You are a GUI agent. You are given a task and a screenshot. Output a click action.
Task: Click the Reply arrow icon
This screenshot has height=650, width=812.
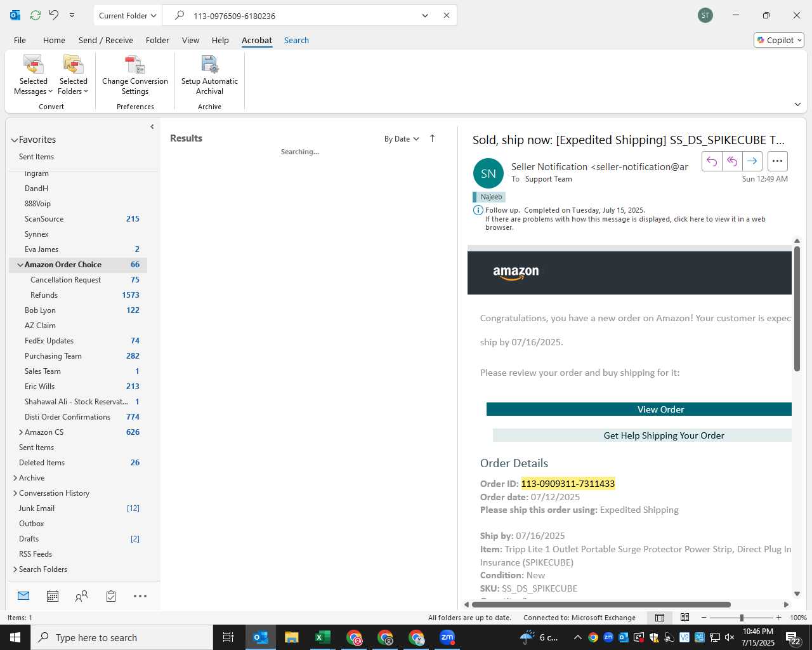point(712,161)
